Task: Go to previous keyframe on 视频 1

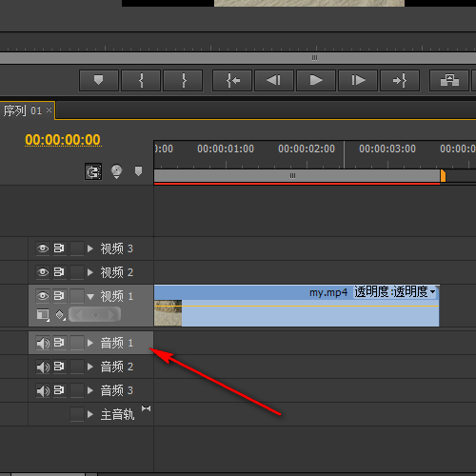Action: coord(79,314)
